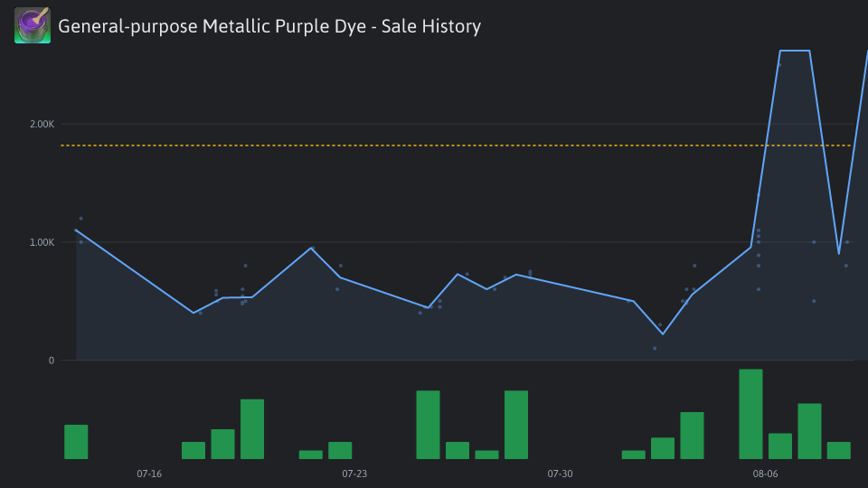Click the '07-16' date label
Image resolution: width=868 pixels, height=488 pixels.
(x=149, y=474)
